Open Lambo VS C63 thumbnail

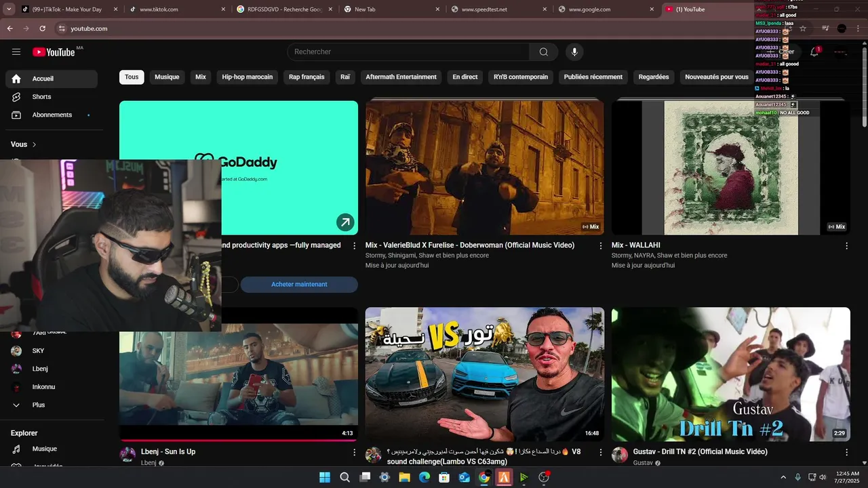pyautogui.click(x=485, y=374)
